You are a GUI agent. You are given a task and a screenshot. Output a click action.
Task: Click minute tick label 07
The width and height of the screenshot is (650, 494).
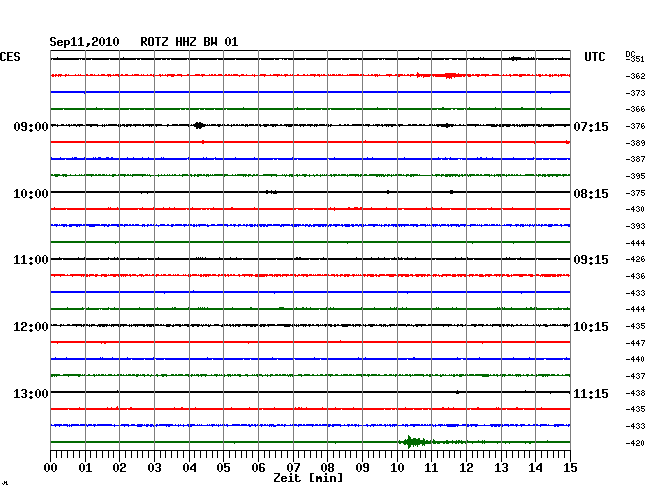tap(293, 468)
